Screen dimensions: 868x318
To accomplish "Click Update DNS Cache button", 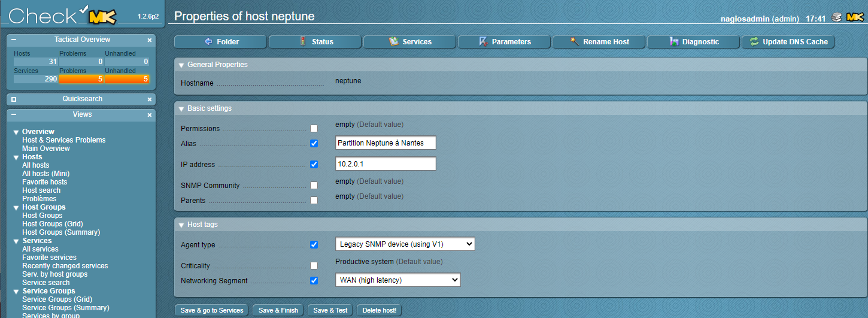I will click(788, 42).
